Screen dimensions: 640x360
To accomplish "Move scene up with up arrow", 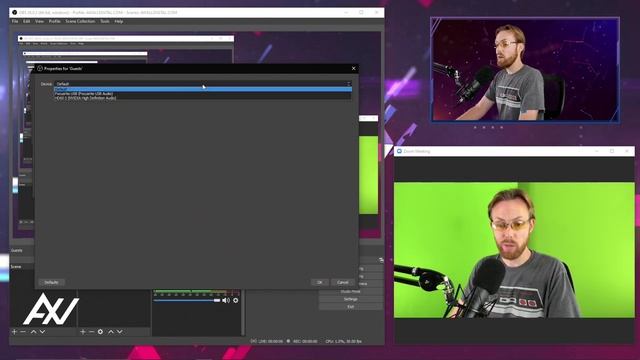I will (33, 332).
